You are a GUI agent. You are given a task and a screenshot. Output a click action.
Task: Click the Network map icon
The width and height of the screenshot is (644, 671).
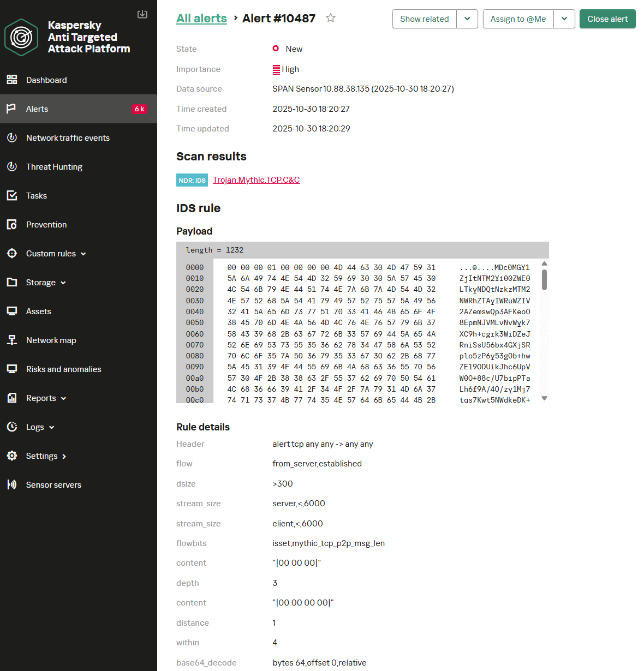tap(12, 340)
